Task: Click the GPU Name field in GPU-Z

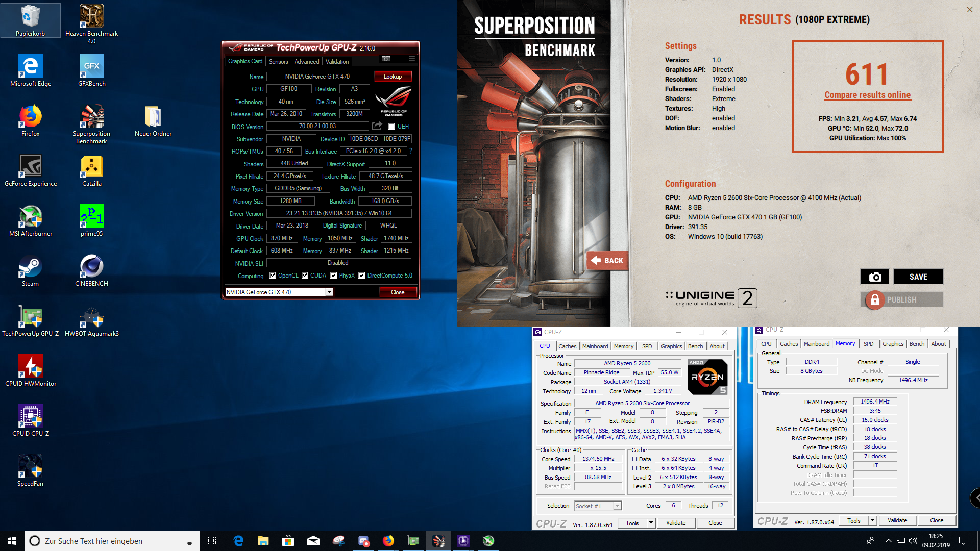Action: tap(317, 77)
